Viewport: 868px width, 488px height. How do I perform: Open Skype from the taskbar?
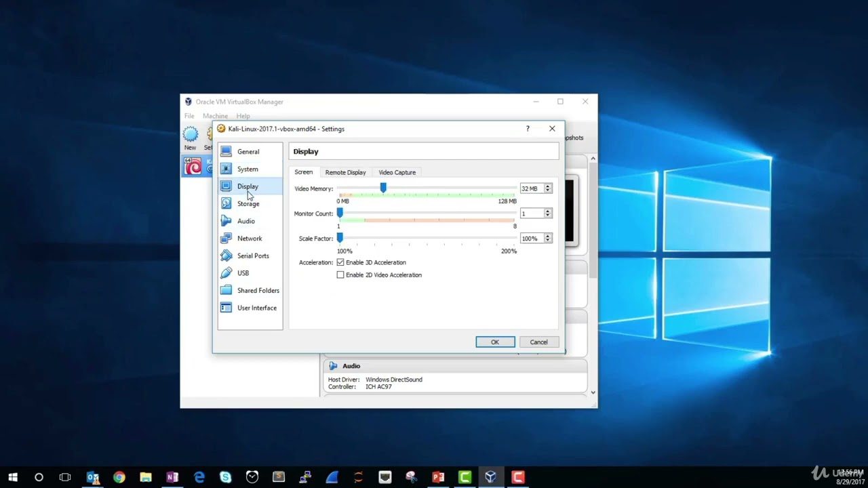226,477
